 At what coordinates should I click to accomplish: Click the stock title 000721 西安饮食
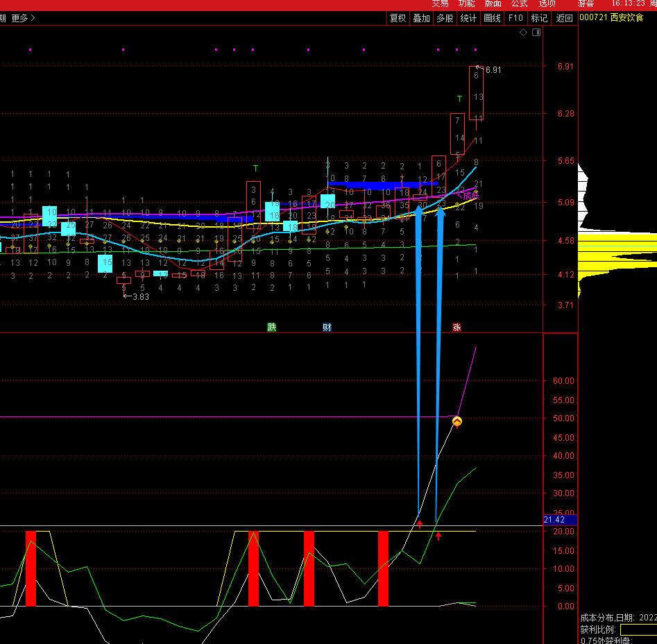tap(611, 17)
